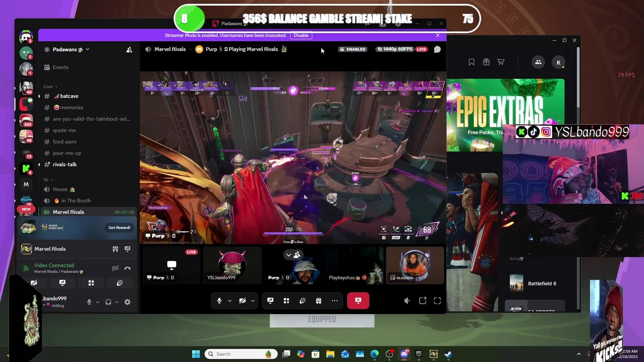
Task: Open microphone options arrow in call bar
Action: (229, 301)
